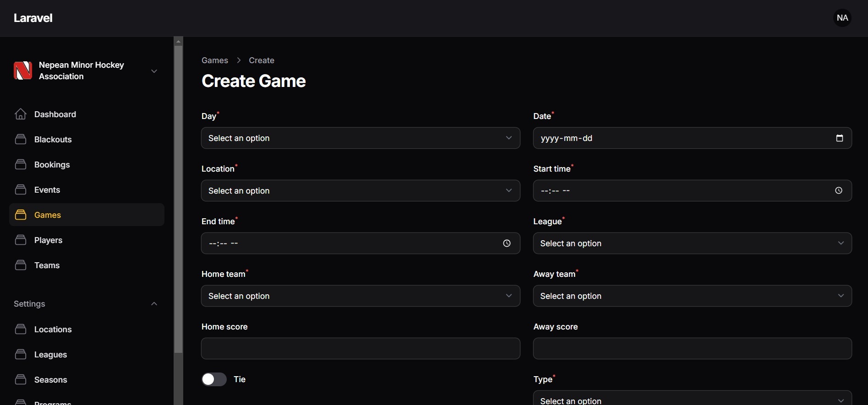The image size is (868, 405).
Task: Click the NA user avatar
Action: tap(842, 18)
